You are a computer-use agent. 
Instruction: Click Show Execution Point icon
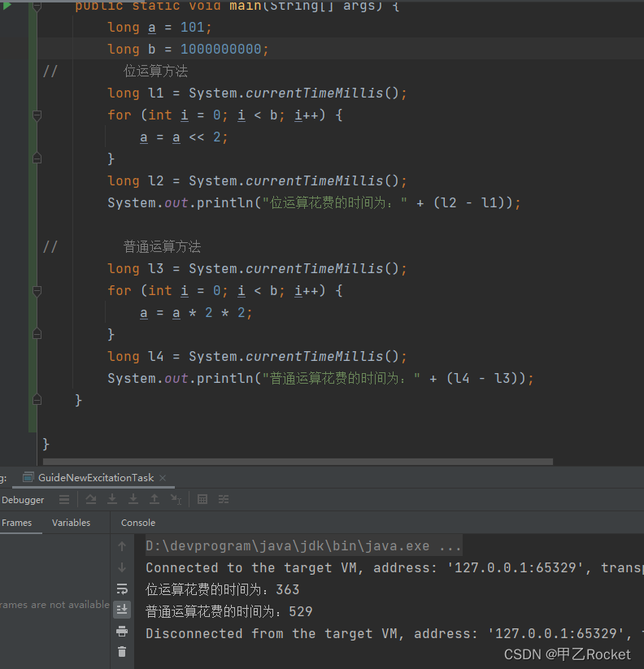(x=64, y=499)
